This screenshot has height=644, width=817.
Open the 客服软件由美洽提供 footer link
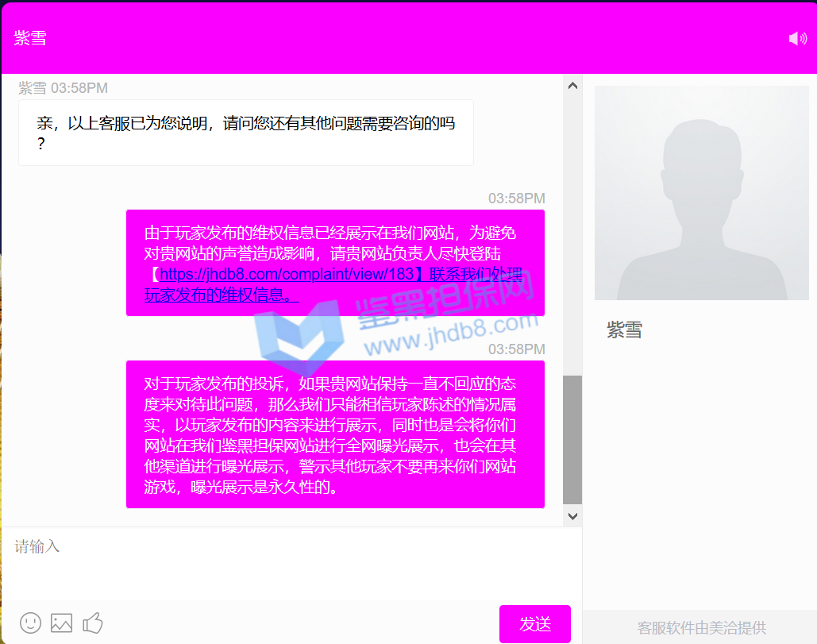701,627
